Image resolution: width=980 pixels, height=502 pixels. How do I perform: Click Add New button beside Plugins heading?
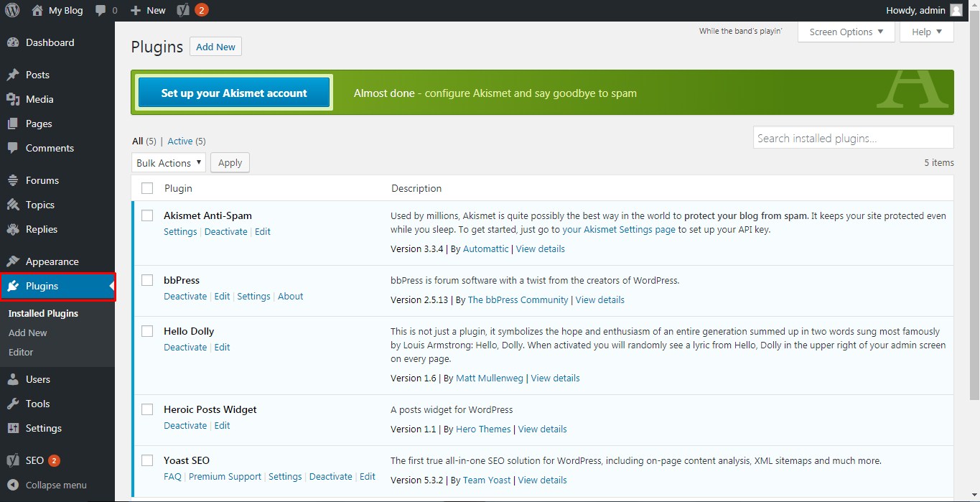pyautogui.click(x=215, y=47)
